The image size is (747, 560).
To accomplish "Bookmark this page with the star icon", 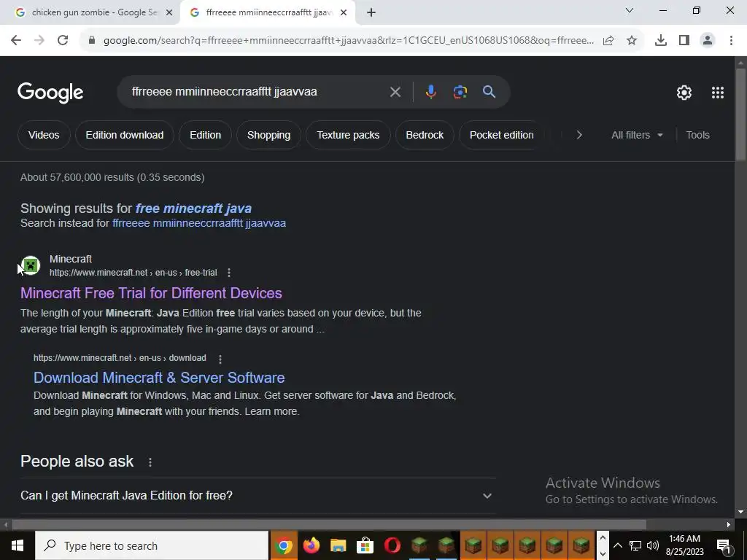I will [632, 41].
